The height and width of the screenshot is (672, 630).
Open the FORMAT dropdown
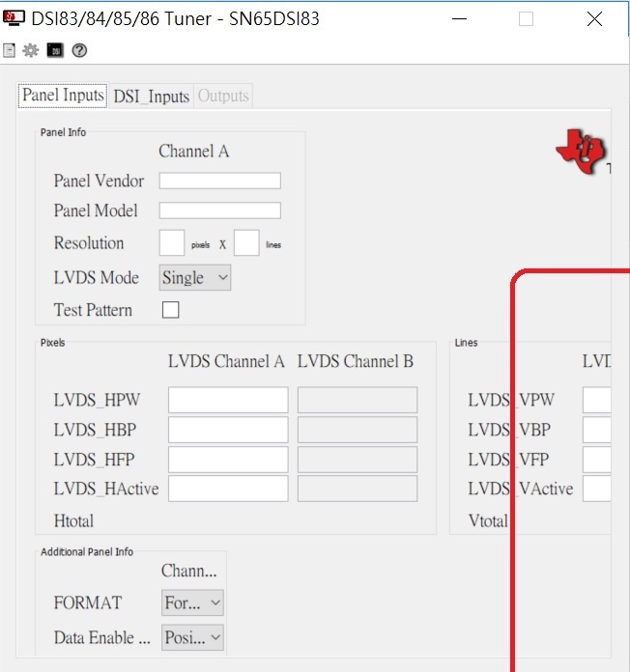tap(192, 602)
